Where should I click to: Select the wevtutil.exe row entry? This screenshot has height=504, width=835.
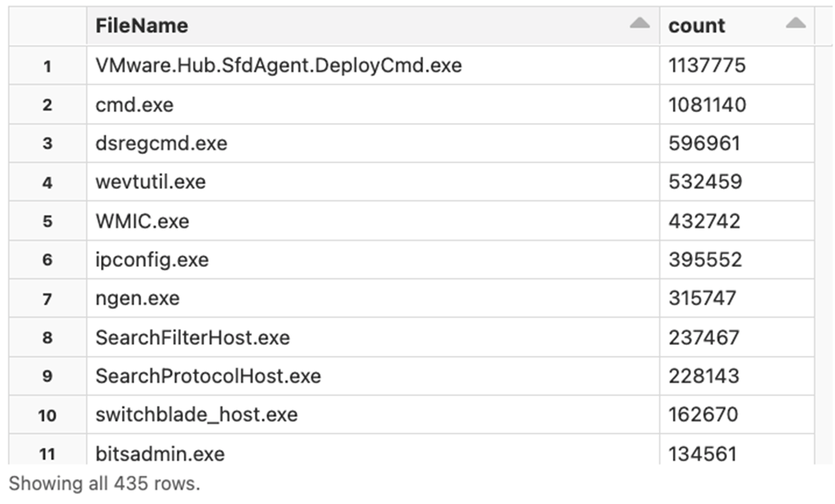[x=150, y=182]
